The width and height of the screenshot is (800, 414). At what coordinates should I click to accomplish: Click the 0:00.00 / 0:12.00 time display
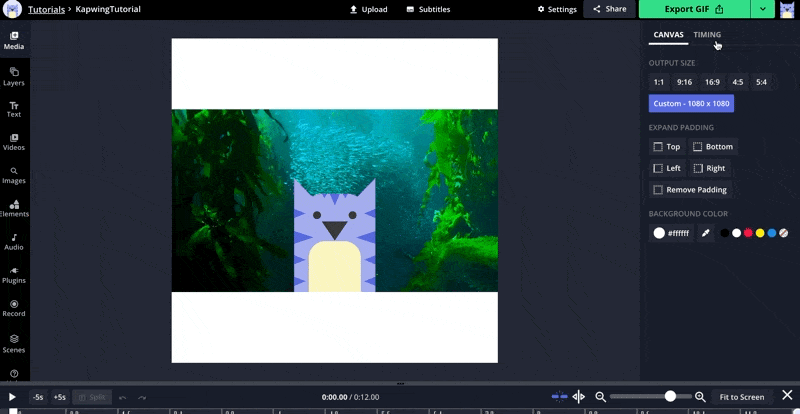(350, 397)
